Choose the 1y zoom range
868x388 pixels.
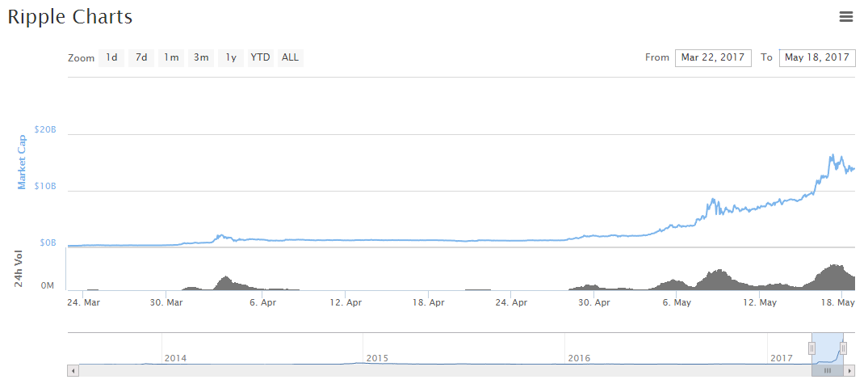tap(231, 57)
